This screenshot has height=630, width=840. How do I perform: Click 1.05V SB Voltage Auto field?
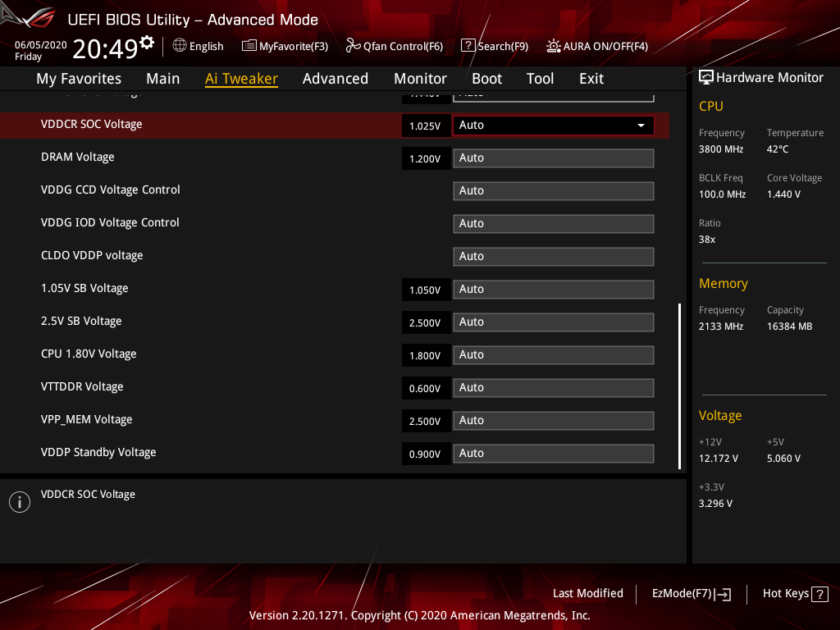pos(554,290)
